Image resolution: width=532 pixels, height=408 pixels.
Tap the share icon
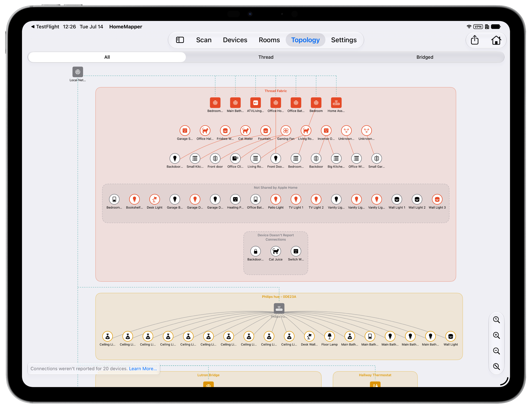click(x=474, y=40)
